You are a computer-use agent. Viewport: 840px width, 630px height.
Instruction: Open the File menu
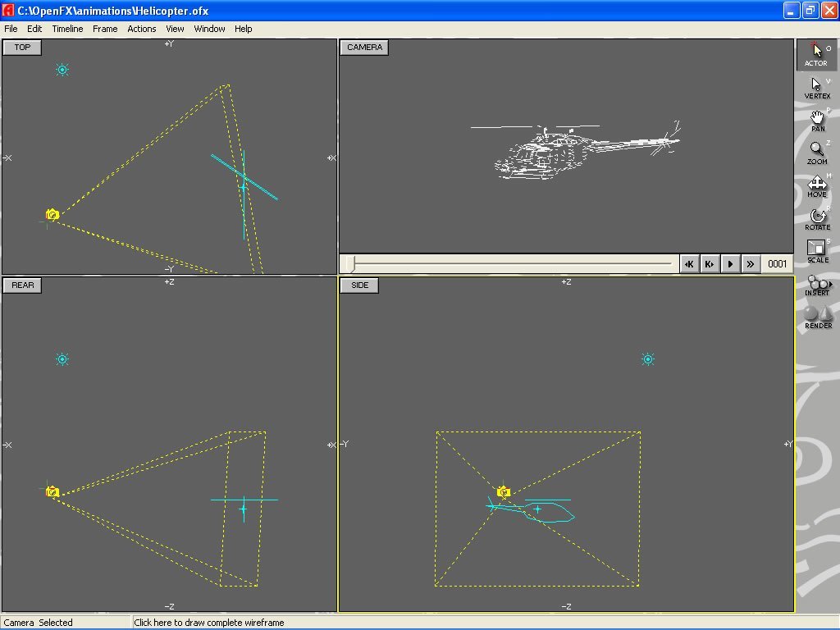pos(11,29)
